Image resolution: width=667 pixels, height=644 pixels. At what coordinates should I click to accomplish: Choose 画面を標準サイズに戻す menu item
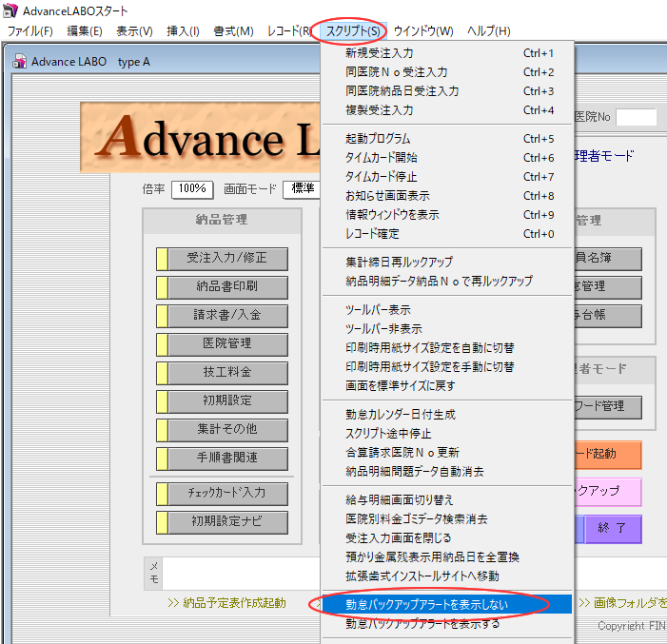coord(446,386)
